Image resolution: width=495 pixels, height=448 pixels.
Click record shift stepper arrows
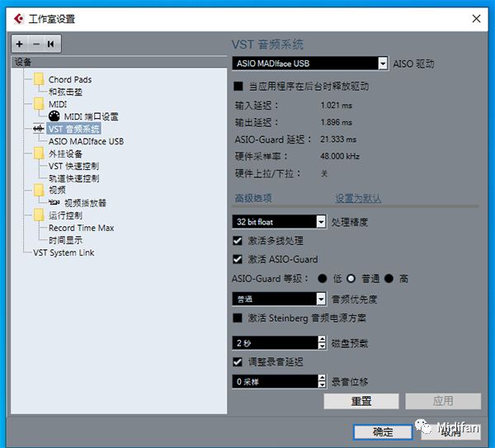coord(322,381)
